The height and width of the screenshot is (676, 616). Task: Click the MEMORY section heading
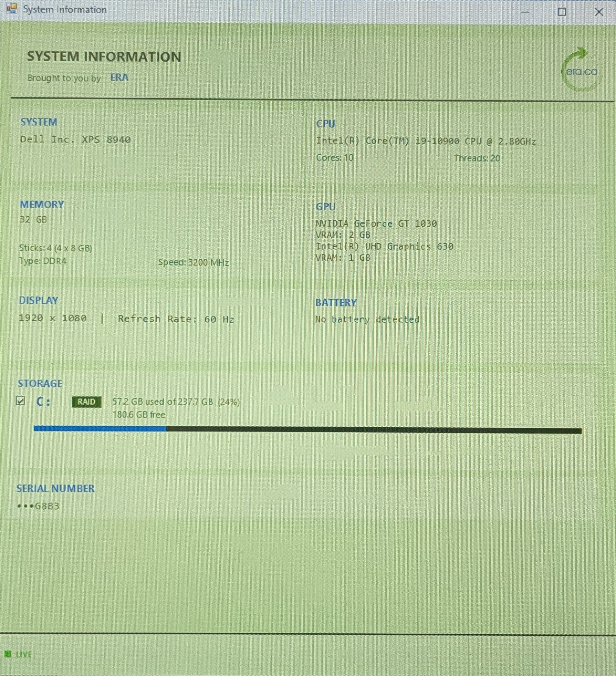point(42,204)
